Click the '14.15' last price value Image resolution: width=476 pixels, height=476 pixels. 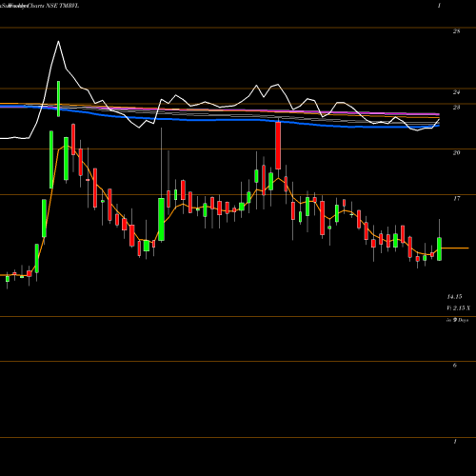pyautogui.click(x=454, y=297)
